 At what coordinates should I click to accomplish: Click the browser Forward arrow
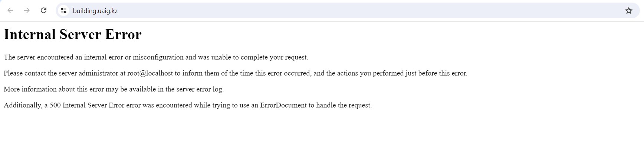point(27,10)
